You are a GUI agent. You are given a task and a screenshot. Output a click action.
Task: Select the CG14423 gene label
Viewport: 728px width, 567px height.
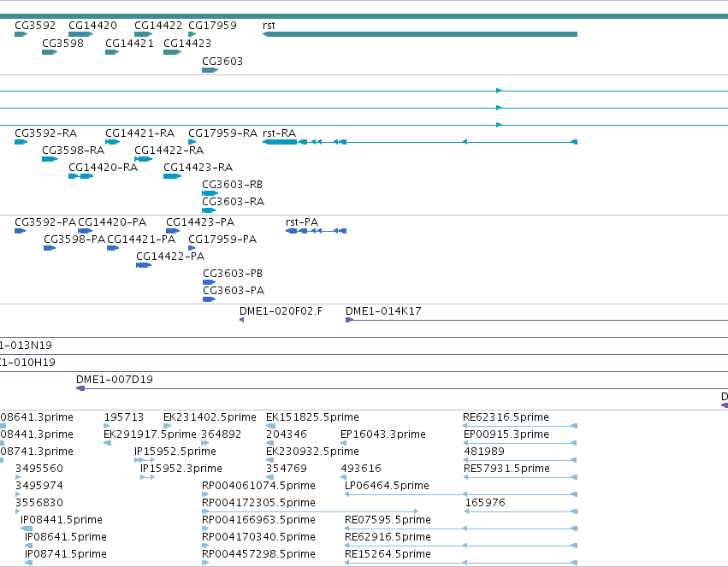[187, 44]
